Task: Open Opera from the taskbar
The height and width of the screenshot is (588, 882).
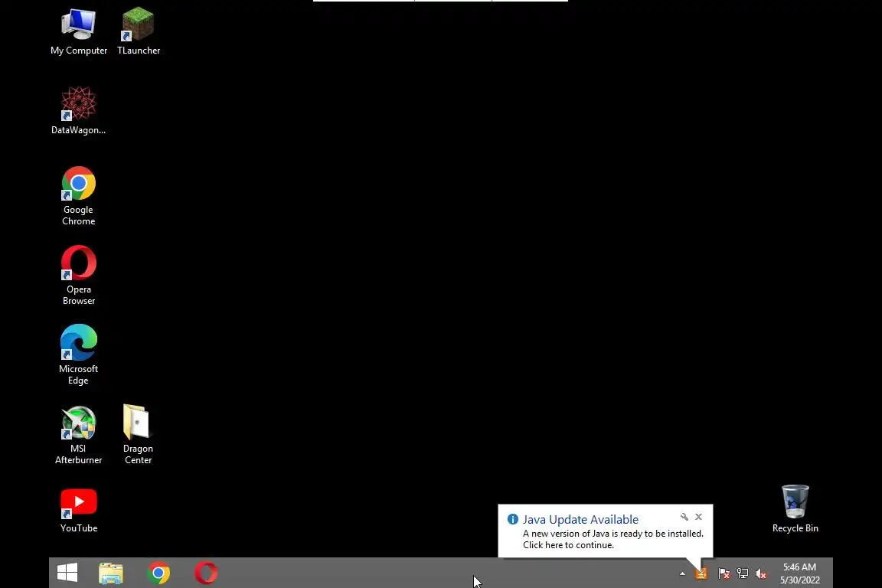Action: point(206,573)
